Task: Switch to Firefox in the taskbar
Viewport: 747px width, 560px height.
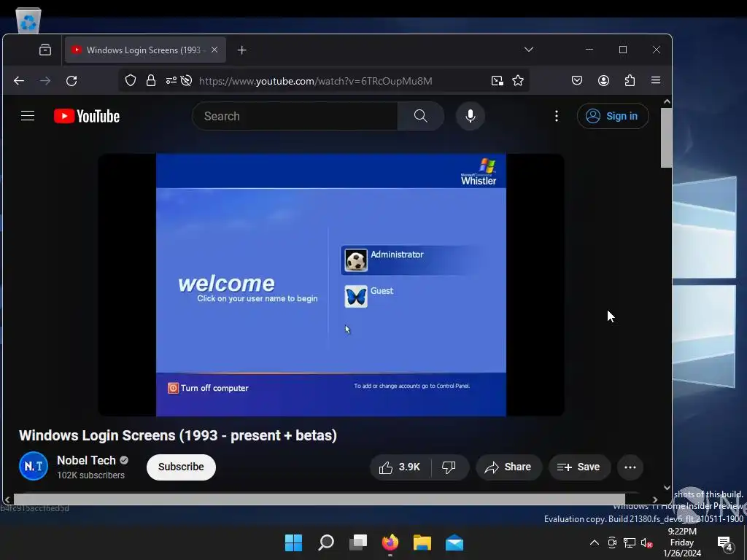Action: (390, 542)
